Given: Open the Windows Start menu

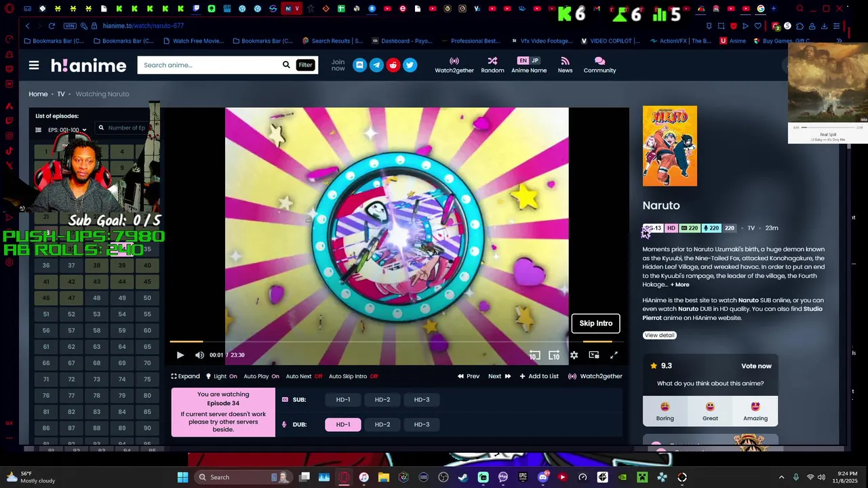Looking at the screenshot, I should pyautogui.click(x=182, y=477).
